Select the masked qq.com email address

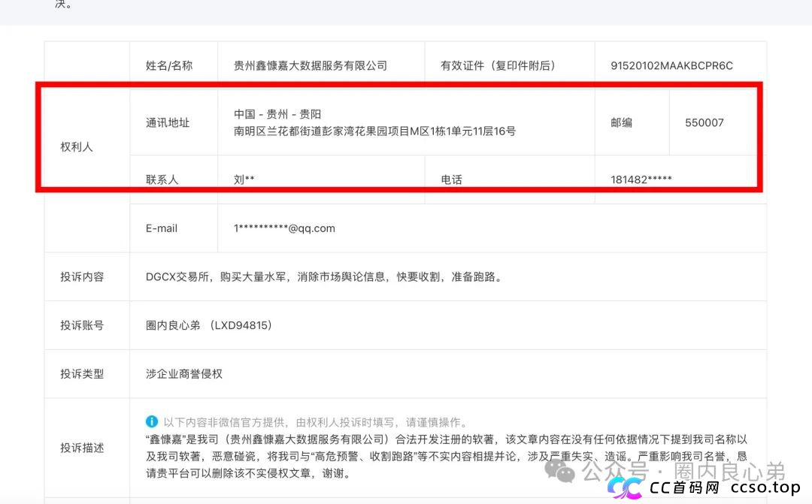click(x=284, y=228)
